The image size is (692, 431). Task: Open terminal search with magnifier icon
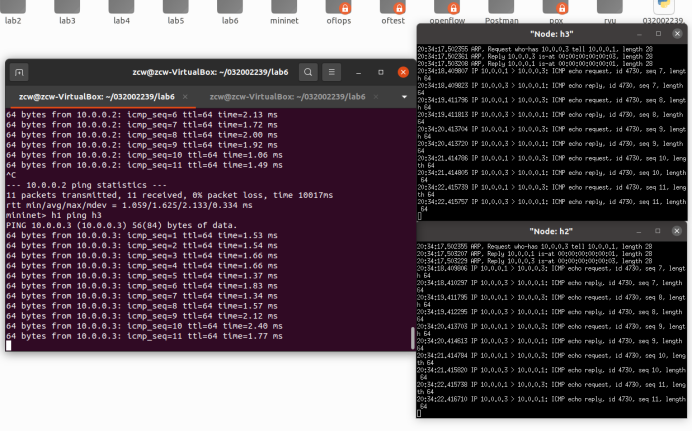[x=308, y=72]
